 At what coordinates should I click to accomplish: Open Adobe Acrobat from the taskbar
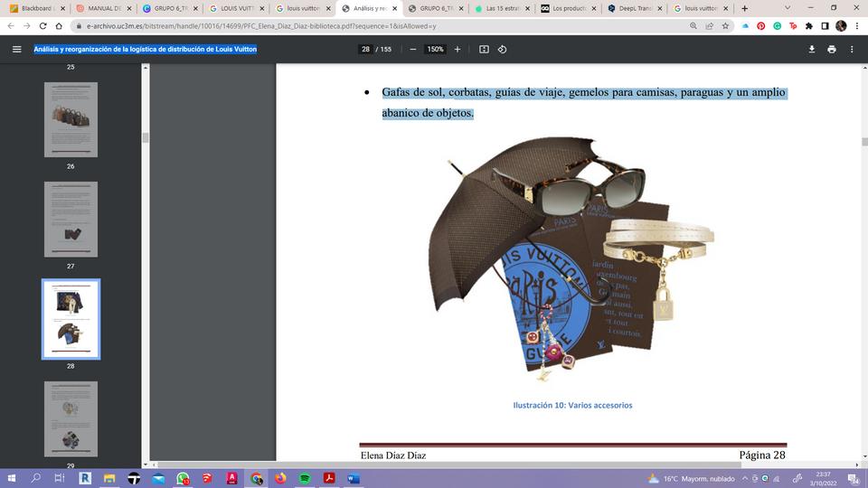pos(329,478)
